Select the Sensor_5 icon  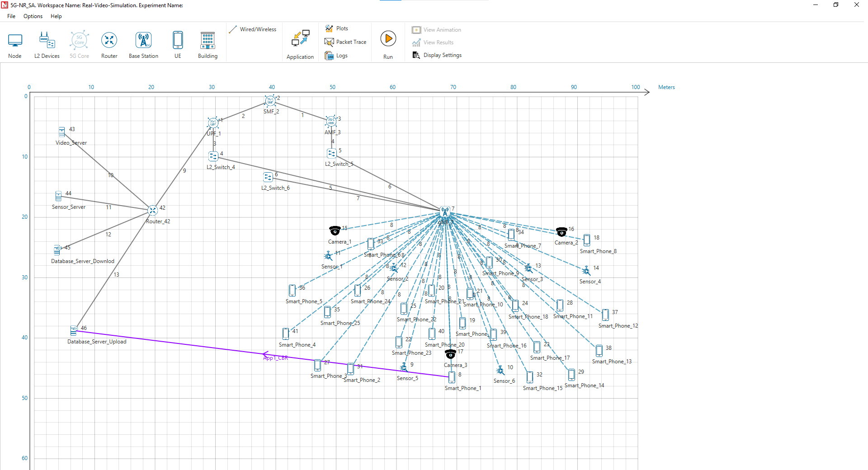(404, 367)
